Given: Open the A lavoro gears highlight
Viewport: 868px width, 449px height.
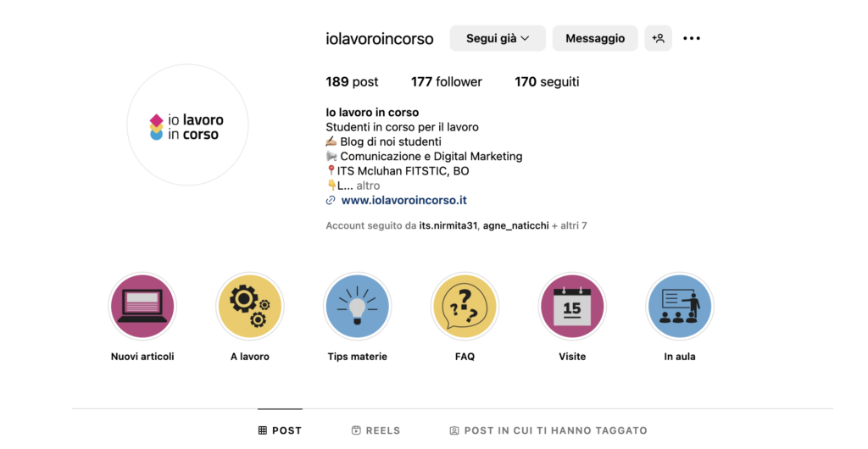Looking at the screenshot, I should coord(249,307).
